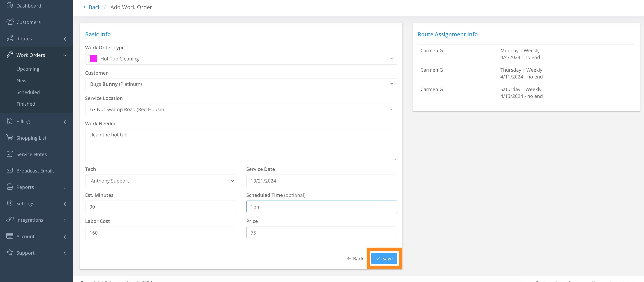Click the Broadcast Emails envelope icon
This screenshot has height=282, width=644.
pyautogui.click(x=10, y=170)
